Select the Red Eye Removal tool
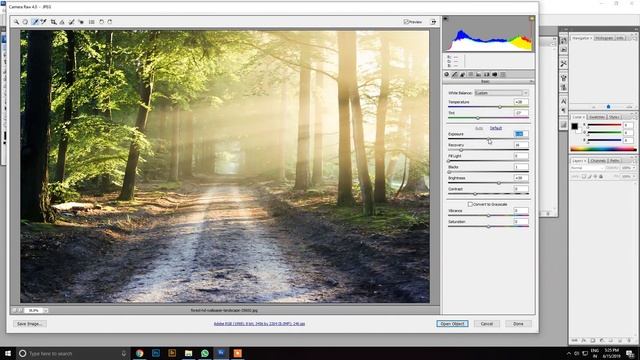Screen dimensions: 640x360 tap(81, 22)
